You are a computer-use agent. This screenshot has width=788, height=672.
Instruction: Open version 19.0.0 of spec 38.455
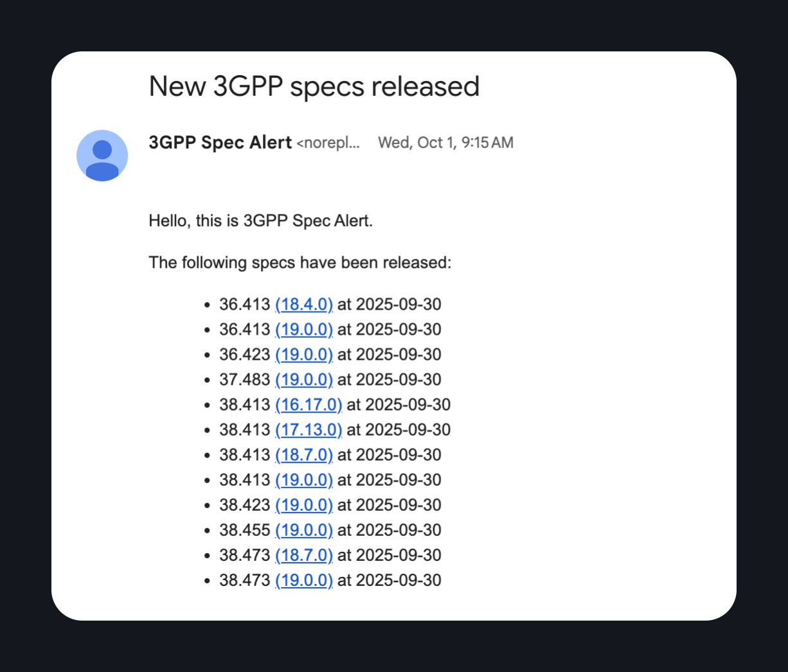coord(303,530)
